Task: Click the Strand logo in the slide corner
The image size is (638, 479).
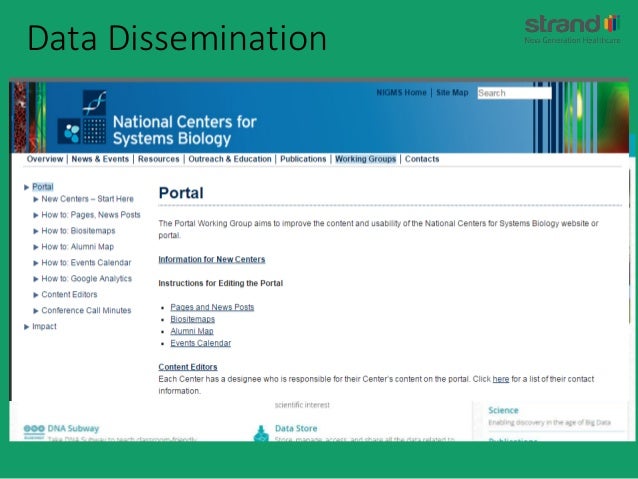Action: 572,29
